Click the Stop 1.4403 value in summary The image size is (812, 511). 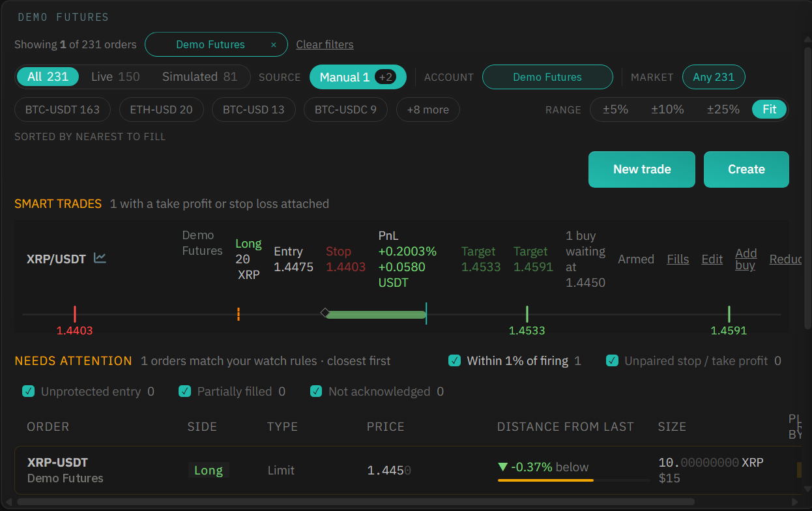[345, 259]
